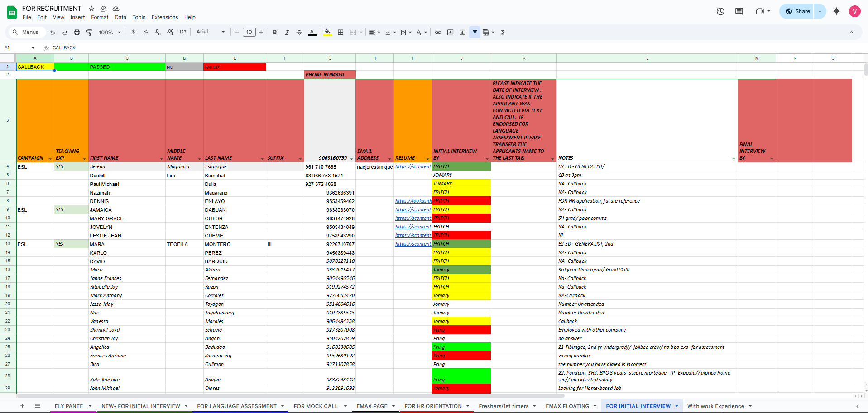Screen dimensions: 868x413
Task: Open resume link for MARA row
Action: point(413,244)
